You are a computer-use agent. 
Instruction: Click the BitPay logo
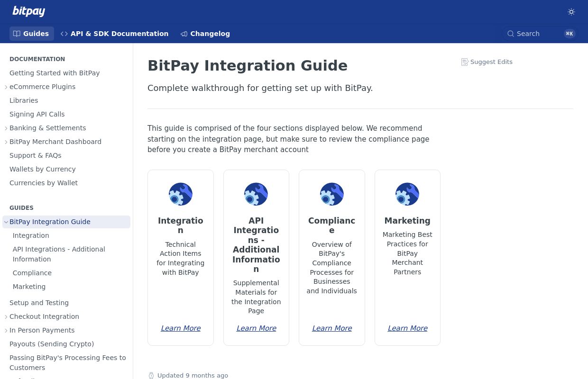[28, 11]
